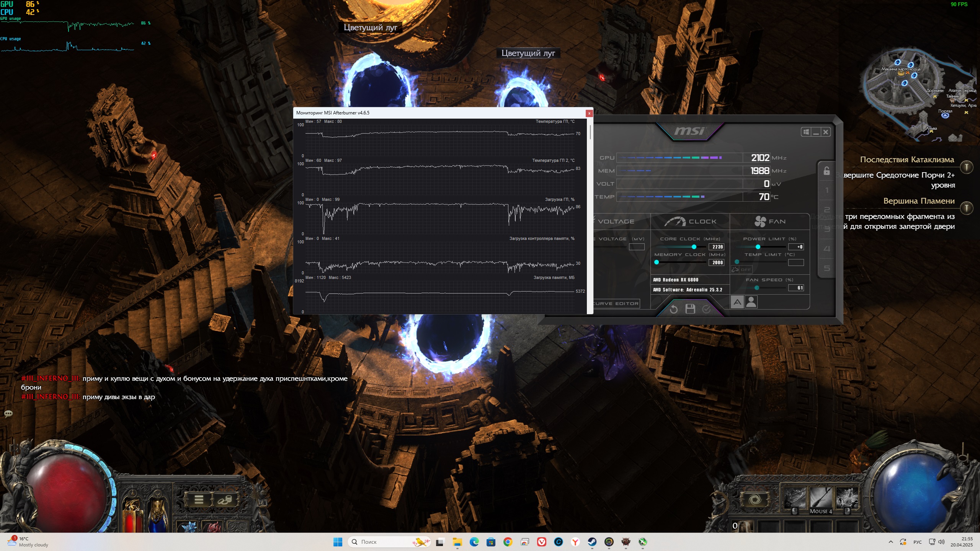This screenshot has height=551, width=980.
Task: Click the Windows startup icon in Afterburner
Action: pyautogui.click(x=806, y=132)
